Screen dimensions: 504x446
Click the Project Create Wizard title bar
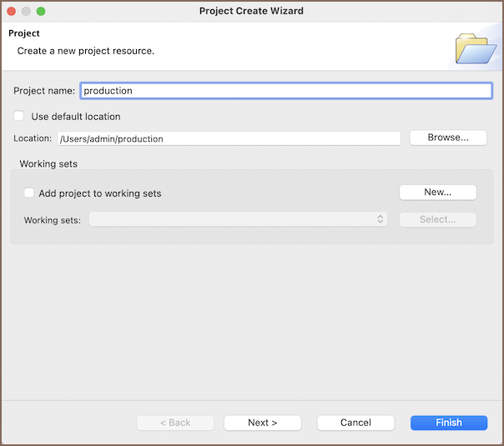[251, 12]
